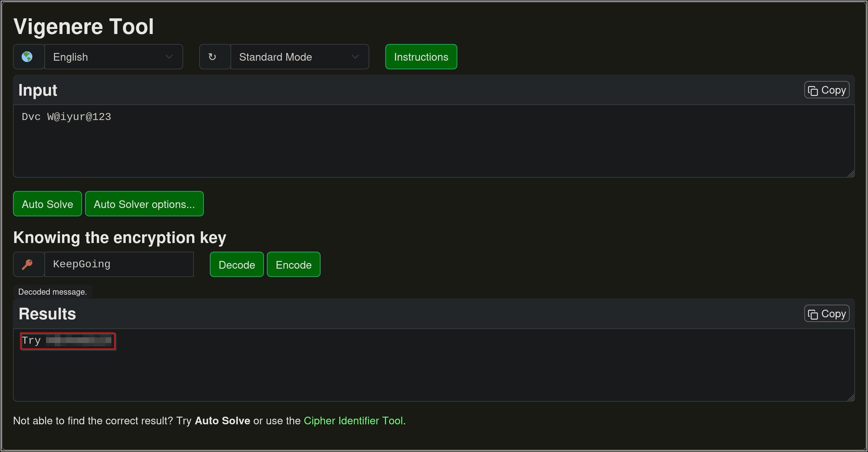The image size is (868, 452).
Task: Click the chevron of the Standard Mode selector
Action: [355, 57]
